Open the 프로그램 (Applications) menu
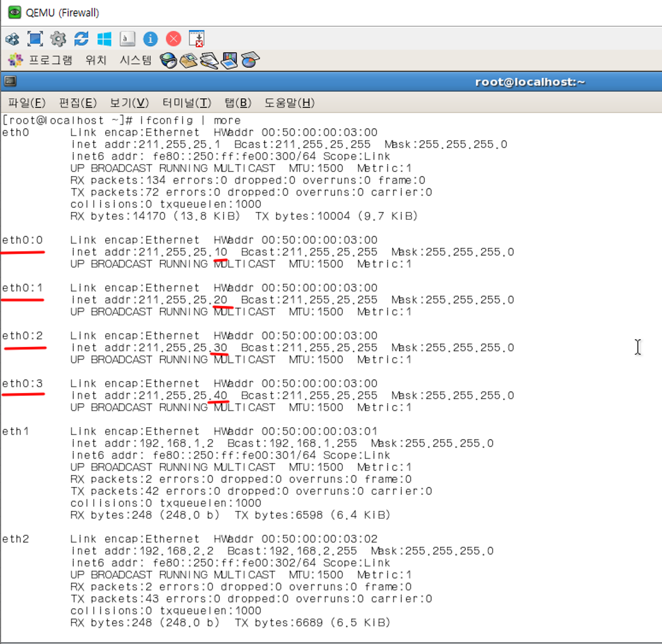Image resolution: width=662 pixels, height=644 pixels. [x=50, y=60]
